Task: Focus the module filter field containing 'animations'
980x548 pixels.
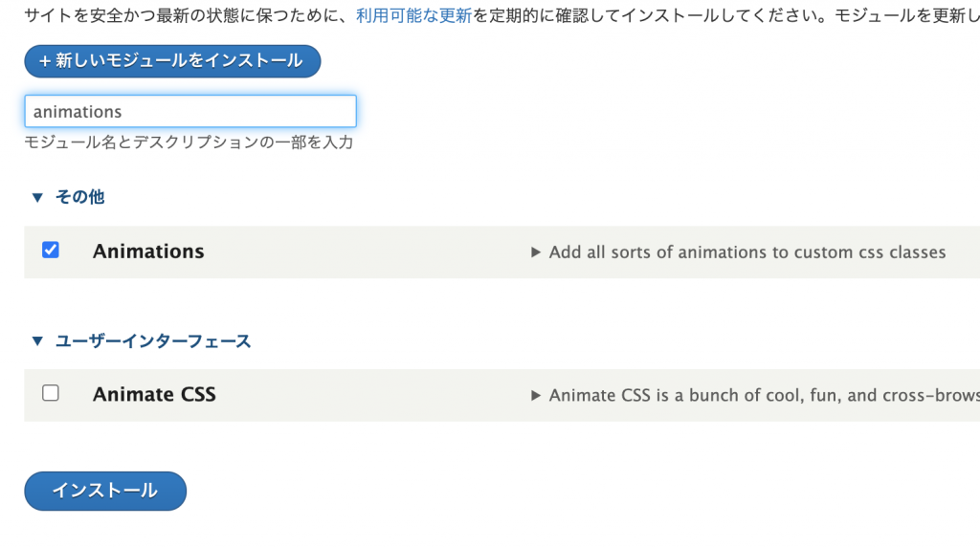Action: 190,112
